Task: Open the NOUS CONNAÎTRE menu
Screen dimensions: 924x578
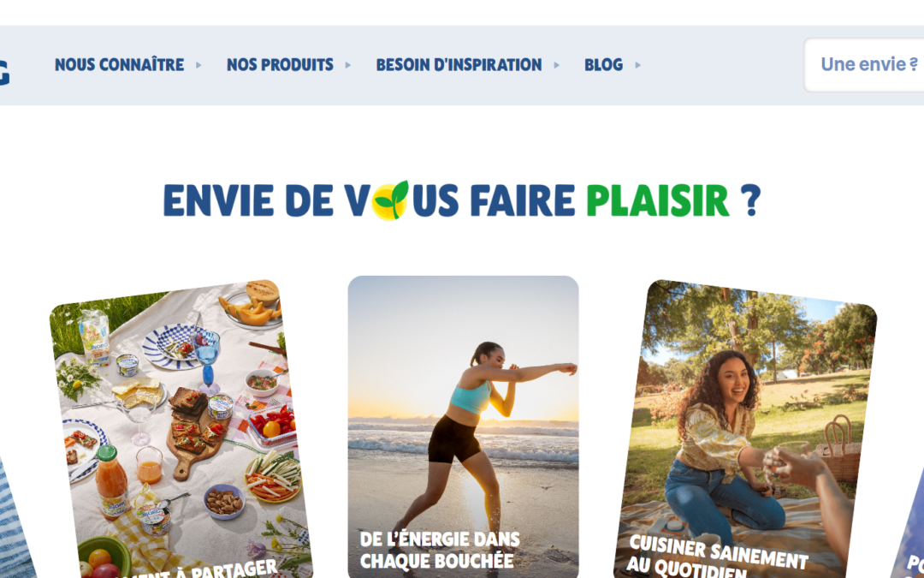Action: coord(119,65)
